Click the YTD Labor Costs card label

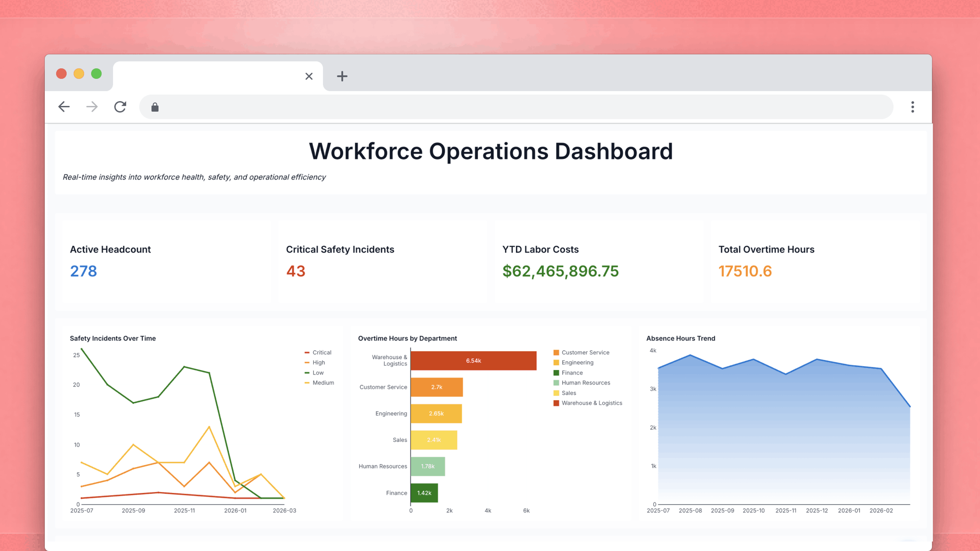[540, 249]
